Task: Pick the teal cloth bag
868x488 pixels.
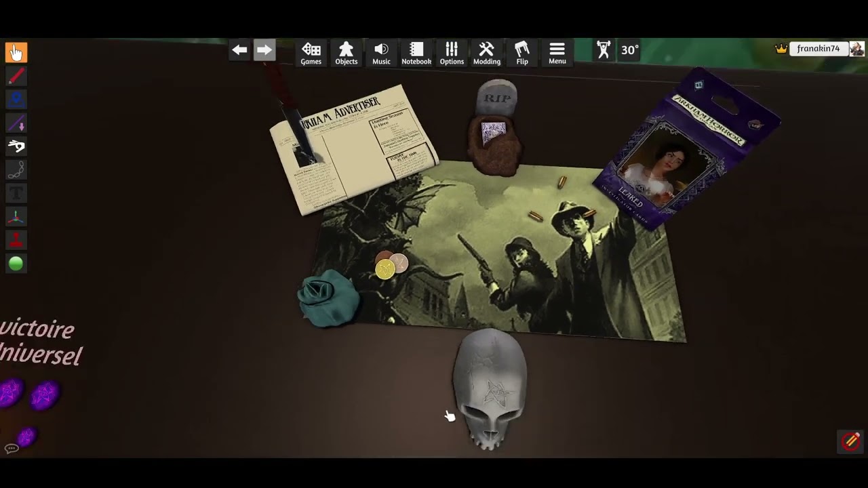Action: tap(329, 297)
